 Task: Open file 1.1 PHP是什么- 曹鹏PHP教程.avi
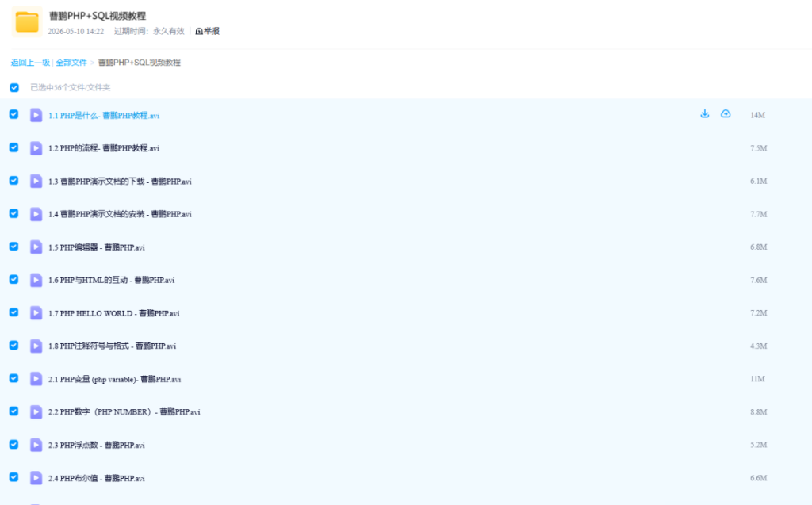(104, 116)
